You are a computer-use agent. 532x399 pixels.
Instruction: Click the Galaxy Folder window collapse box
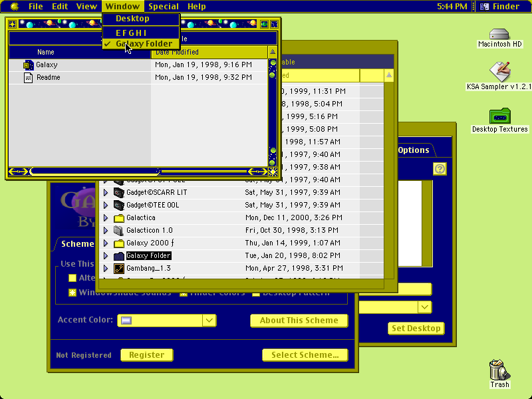(x=274, y=24)
